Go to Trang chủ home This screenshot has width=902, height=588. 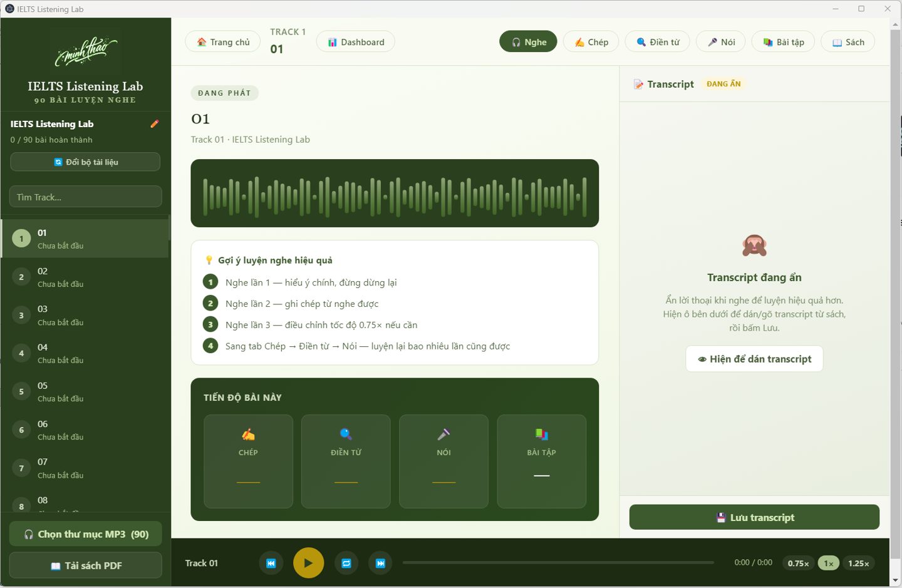223,42
